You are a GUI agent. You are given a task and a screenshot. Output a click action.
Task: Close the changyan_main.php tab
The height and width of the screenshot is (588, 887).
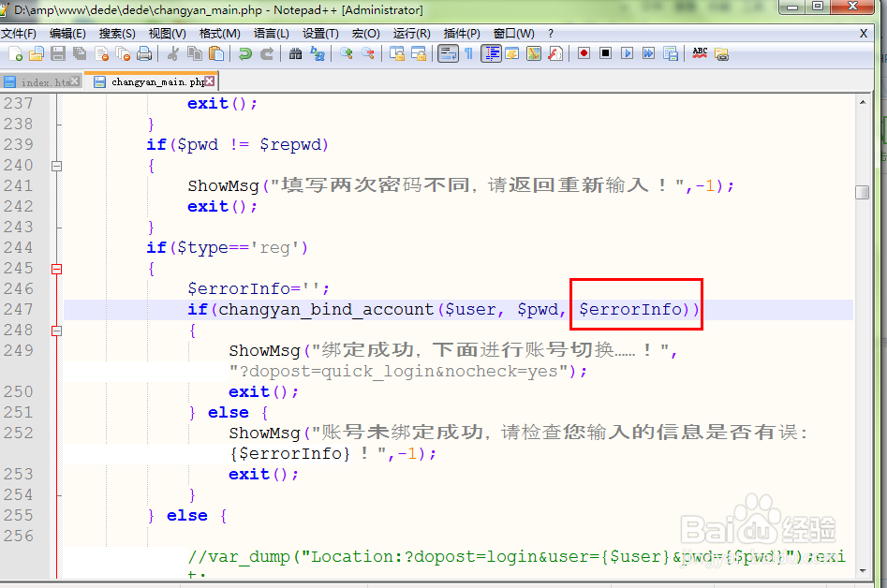[210, 81]
